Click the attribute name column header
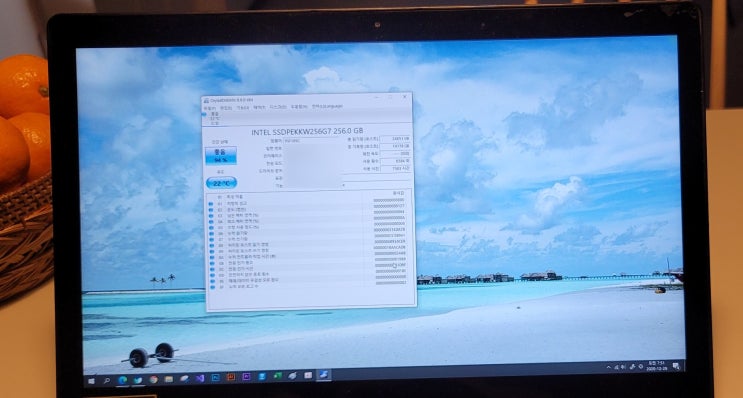743x398 pixels. (235, 196)
